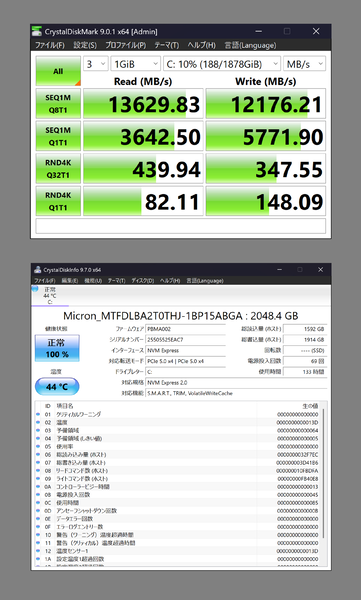Click the green All benchmark button
This screenshot has height=600, width=361.
(x=58, y=71)
